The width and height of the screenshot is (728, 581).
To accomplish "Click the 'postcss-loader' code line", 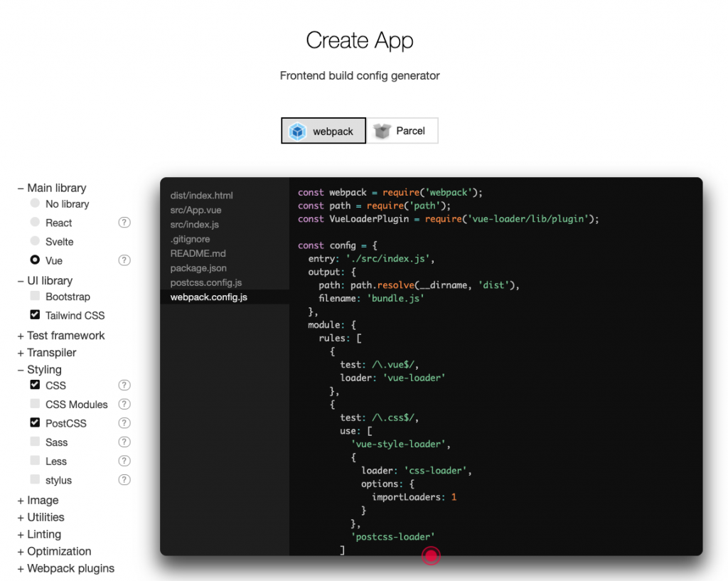I will tap(392, 537).
